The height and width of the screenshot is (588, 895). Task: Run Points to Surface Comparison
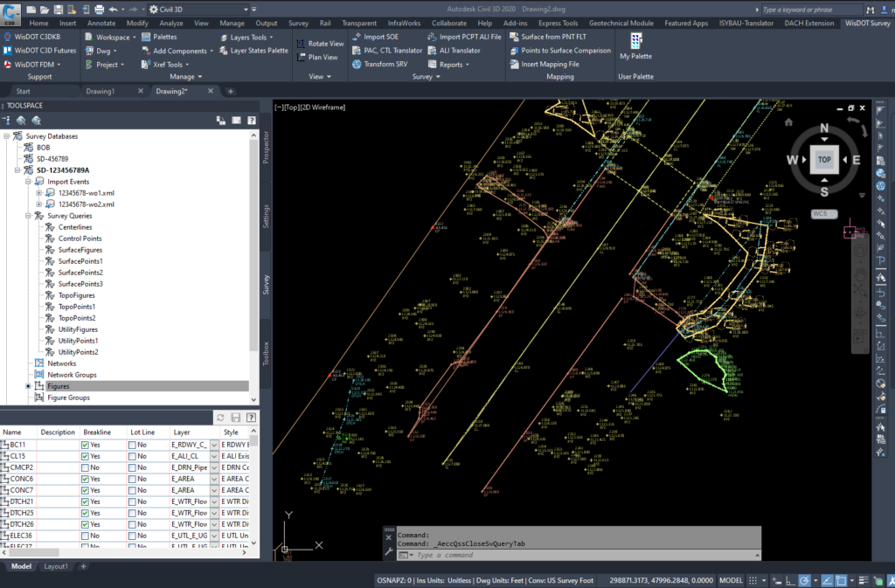click(560, 50)
